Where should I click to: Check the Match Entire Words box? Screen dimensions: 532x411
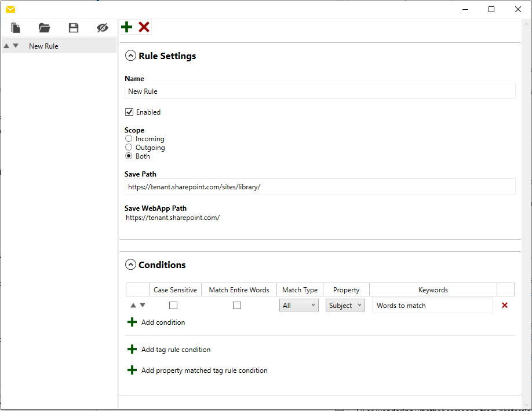(236, 305)
